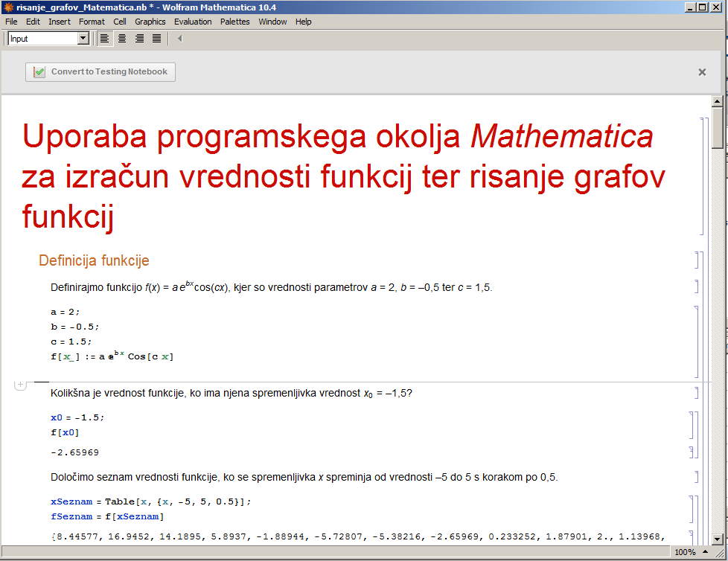Open the Palettes menu

coord(235,22)
